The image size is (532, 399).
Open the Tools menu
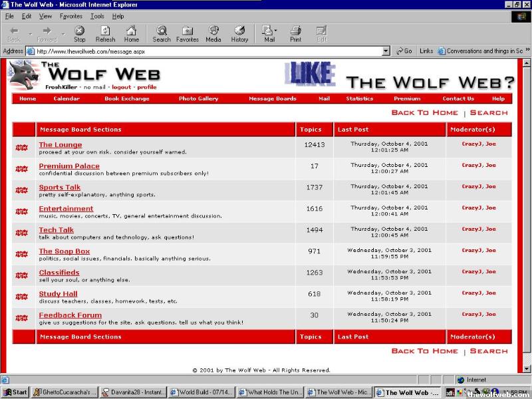tap(97, 16)
